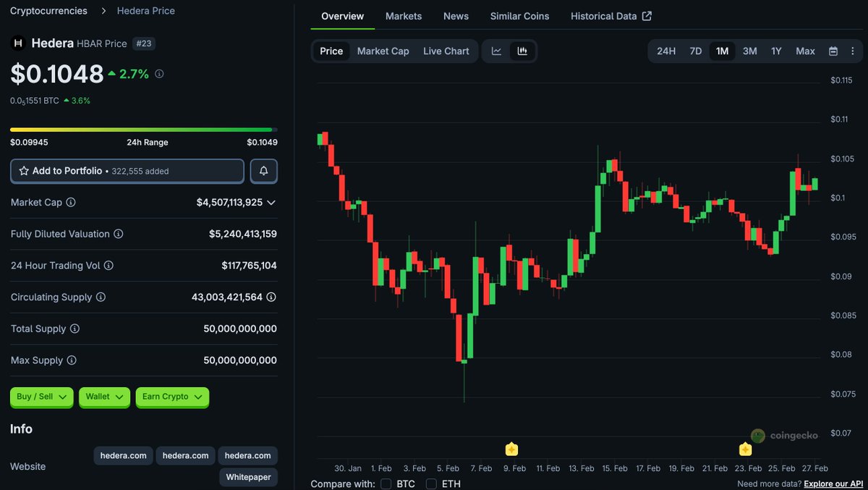Open the Earn Crypto dropdown
Screen dimensions: 868x490
coord(172,397)
